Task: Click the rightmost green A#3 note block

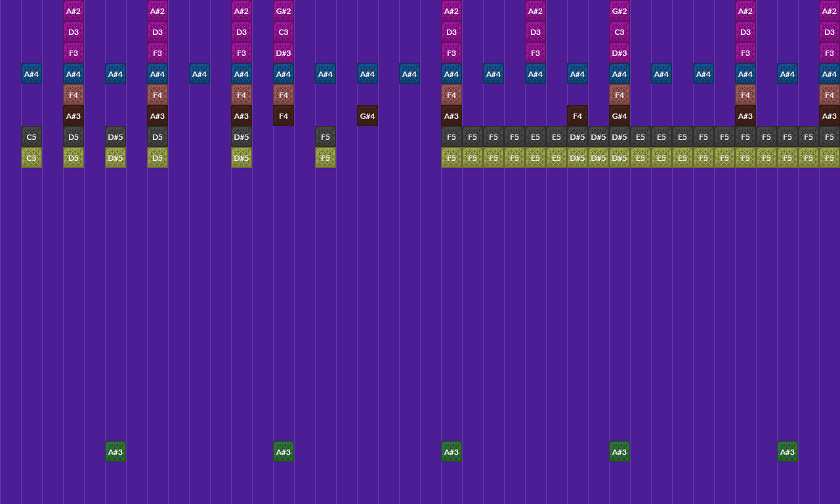Action: pyautogui.click(x=787, y=451)
